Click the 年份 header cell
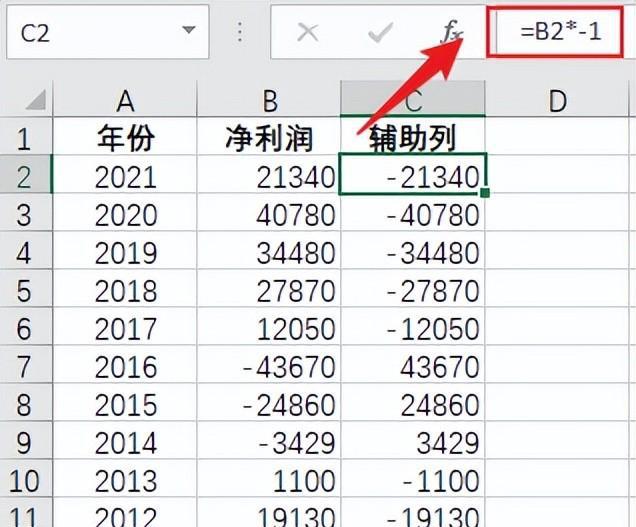 [x=125, y=136]
